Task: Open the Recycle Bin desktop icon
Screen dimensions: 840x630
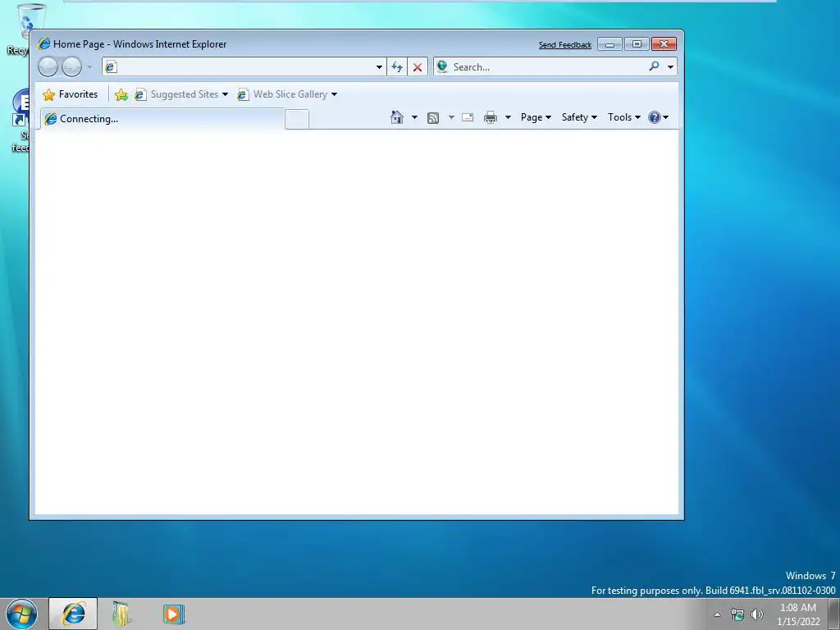Action: [25, 30]
